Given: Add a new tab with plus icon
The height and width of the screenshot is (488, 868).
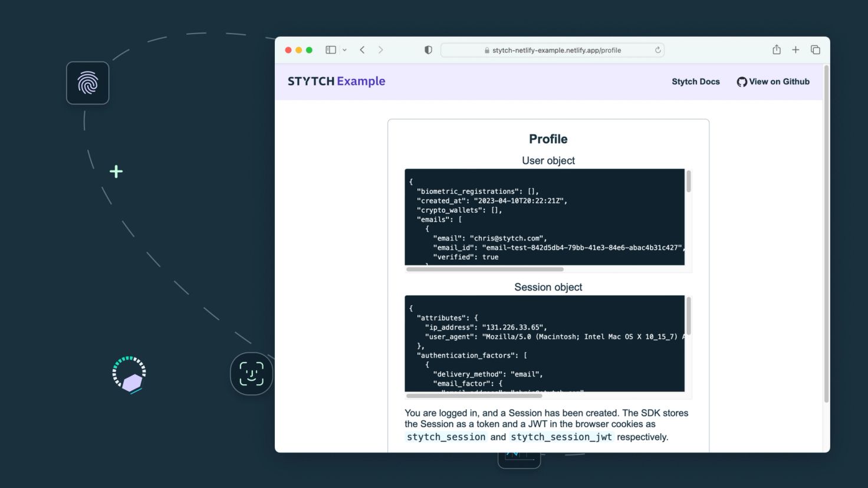Looking at the screenshot, I should 795,50.
